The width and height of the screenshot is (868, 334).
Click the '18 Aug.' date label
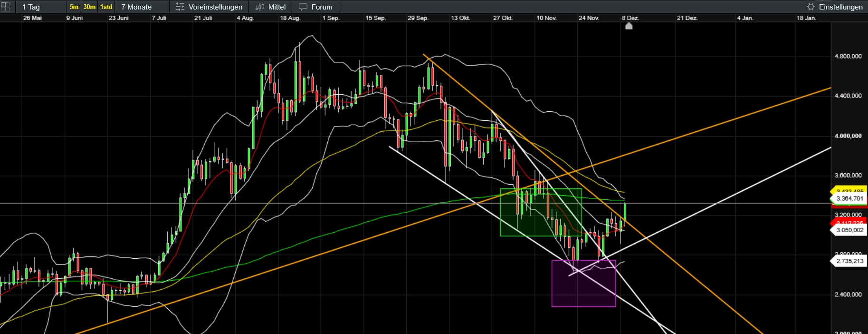pyautogui.click(x=290, y=18)
